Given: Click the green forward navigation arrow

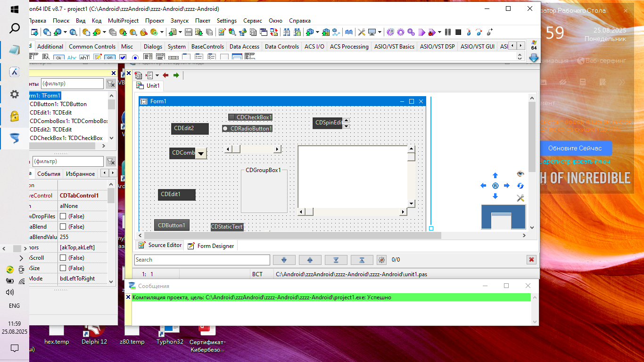Looking at the screenshot, I should 176,75.
